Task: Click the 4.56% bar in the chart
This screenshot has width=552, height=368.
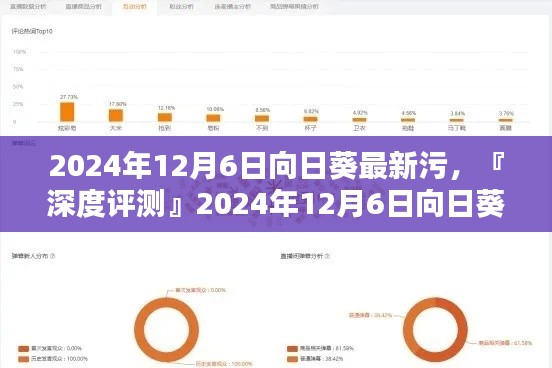Action: [408, 120]
